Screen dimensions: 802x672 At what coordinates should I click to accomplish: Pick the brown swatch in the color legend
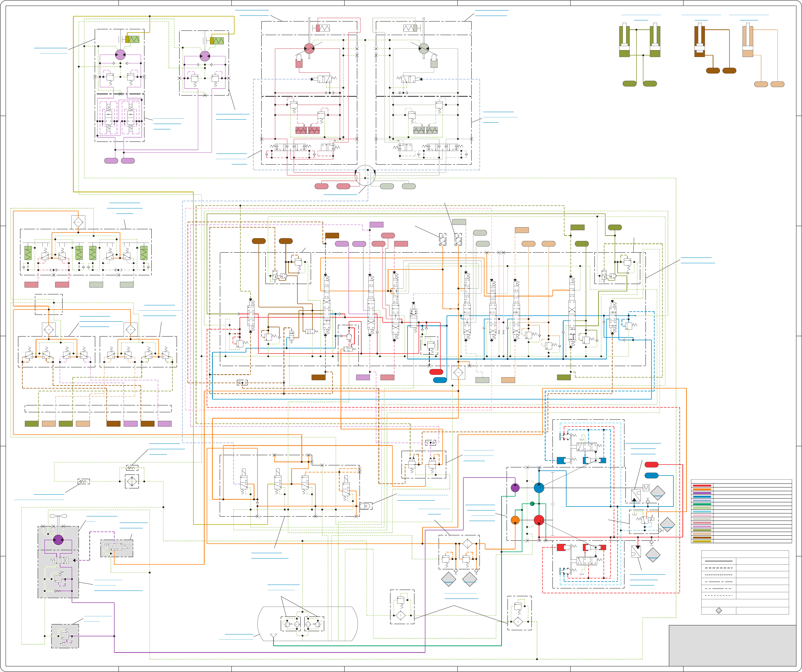(702, 538)
